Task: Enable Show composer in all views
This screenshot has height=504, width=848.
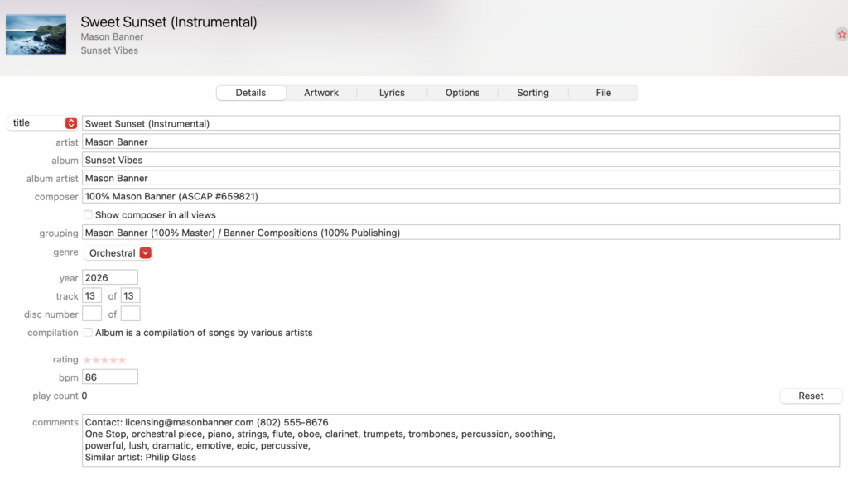Action: tap(89, 215)
